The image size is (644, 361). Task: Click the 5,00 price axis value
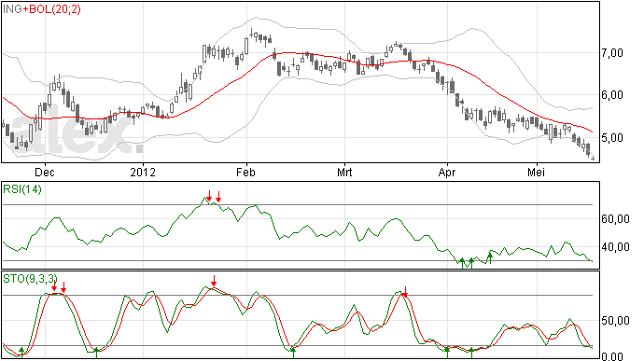(612, 137)
